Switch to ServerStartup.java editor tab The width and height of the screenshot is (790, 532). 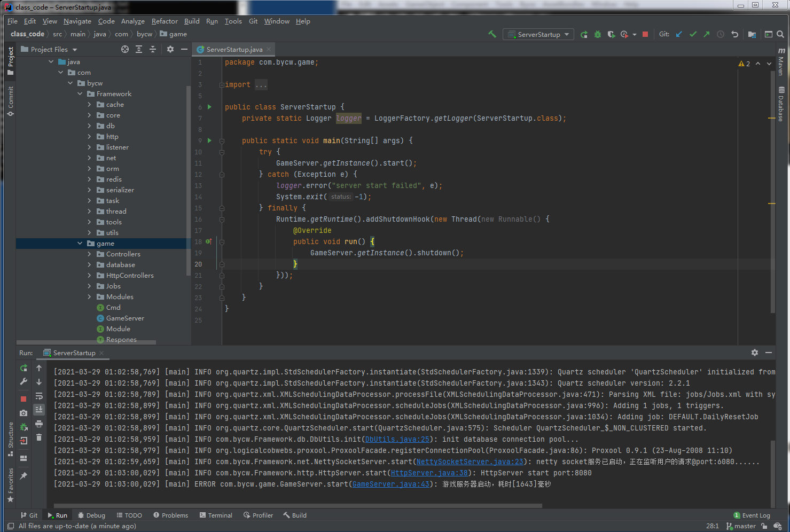(x=234, y=49)
